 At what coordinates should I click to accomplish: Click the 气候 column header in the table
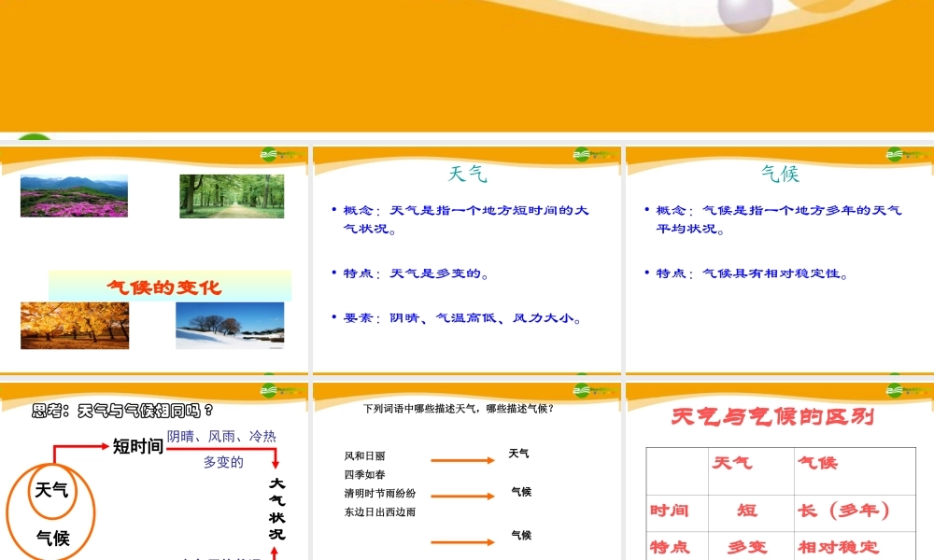coord(818,462)
